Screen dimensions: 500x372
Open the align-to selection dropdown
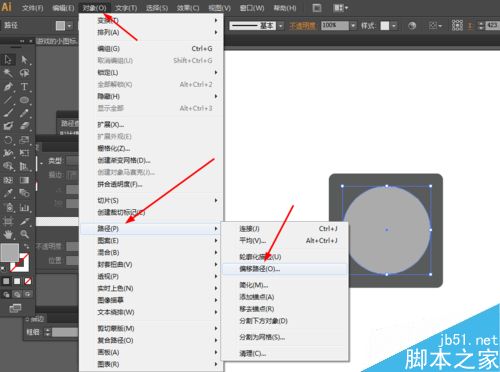435,26
